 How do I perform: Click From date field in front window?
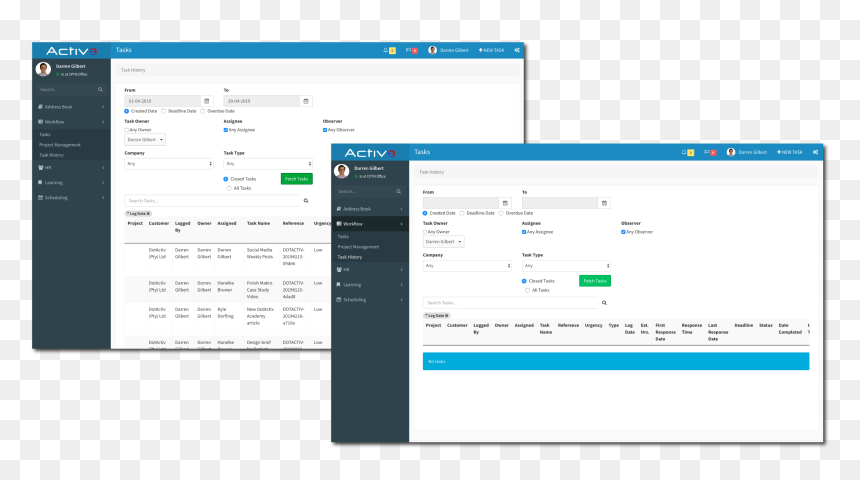click(461, 203)
